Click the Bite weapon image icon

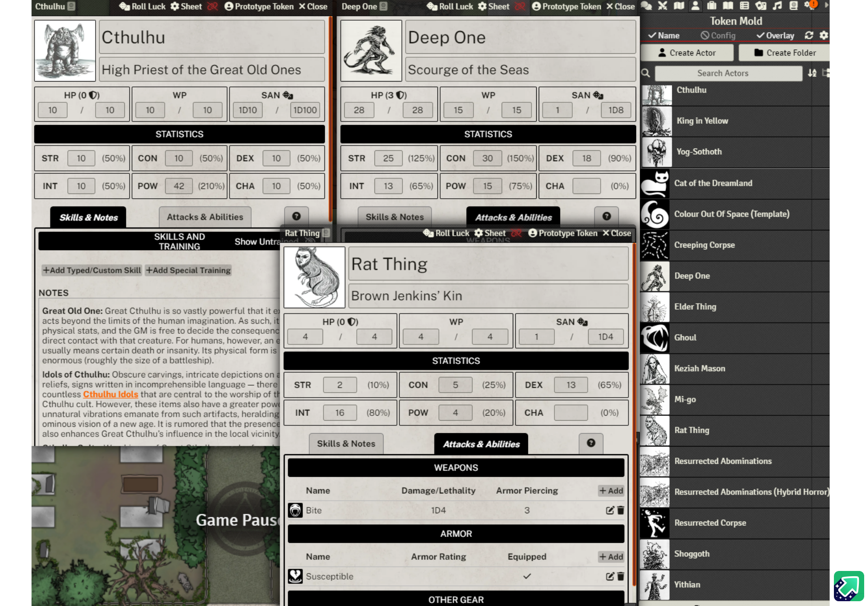coord(295,510)
